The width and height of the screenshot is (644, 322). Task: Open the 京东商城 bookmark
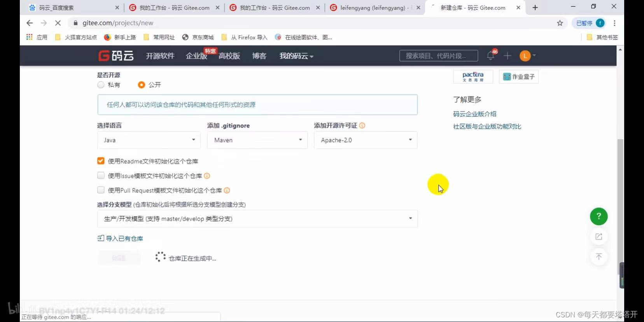[198, 37]
